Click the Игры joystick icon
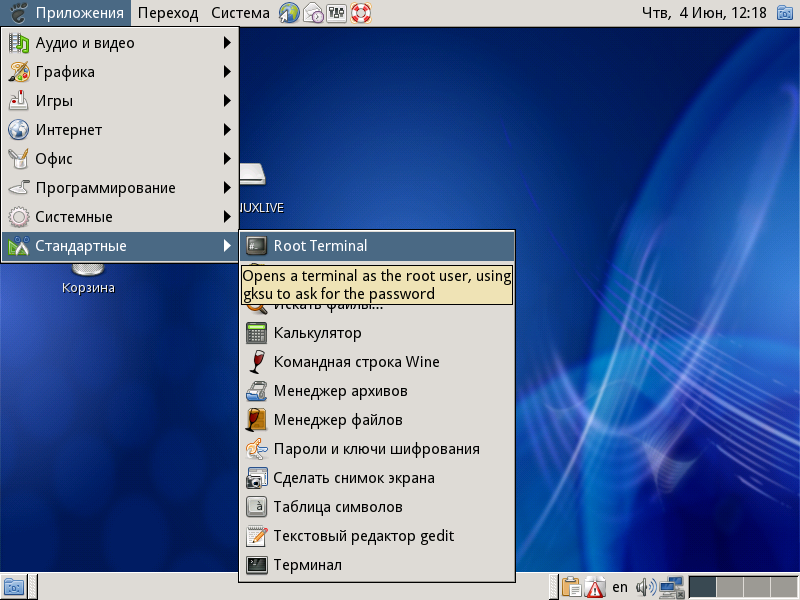This screenshot has width=800, height=600. tap(19, 101)
